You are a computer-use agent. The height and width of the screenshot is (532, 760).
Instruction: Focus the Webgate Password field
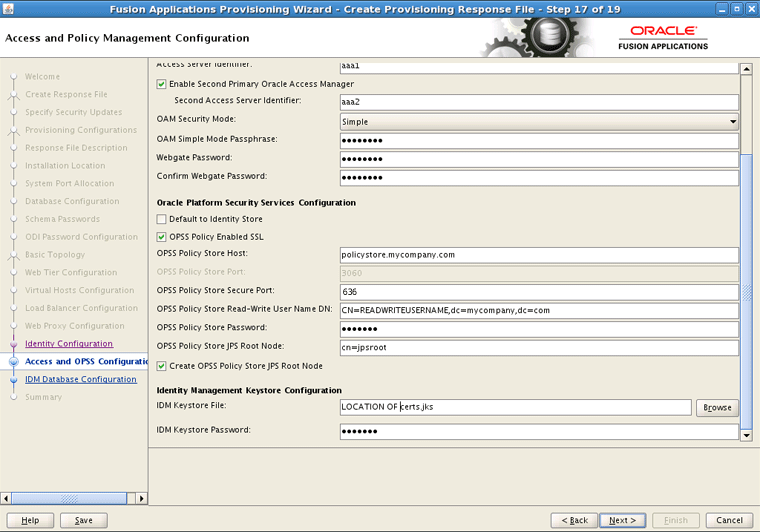(x=539, y=159)
